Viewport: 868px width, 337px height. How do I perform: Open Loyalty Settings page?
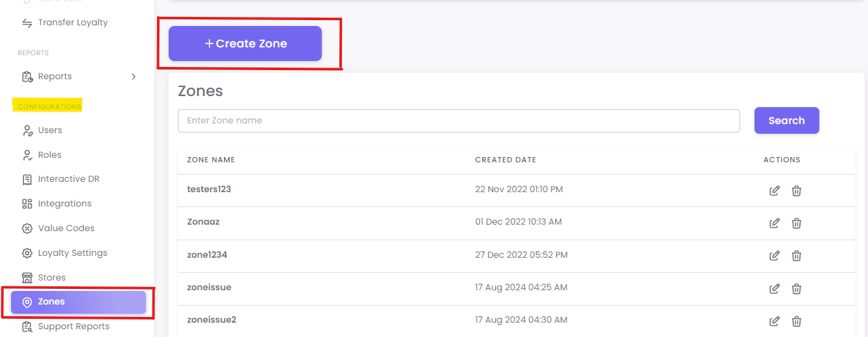coord(72,253)
